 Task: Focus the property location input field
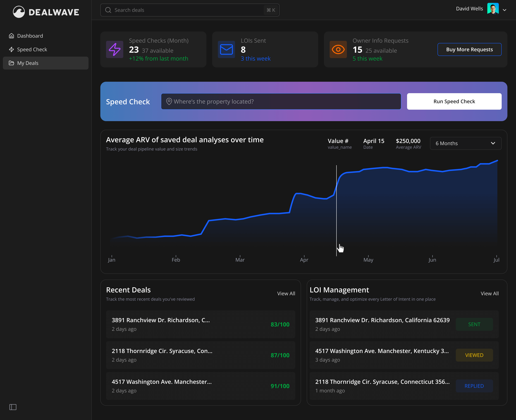click(x=281, y=101)
